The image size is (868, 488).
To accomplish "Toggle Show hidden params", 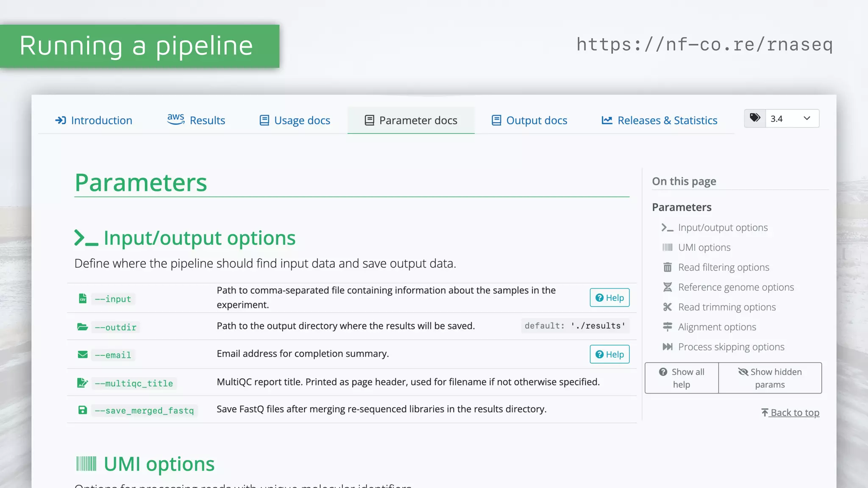I will [770, 378].
